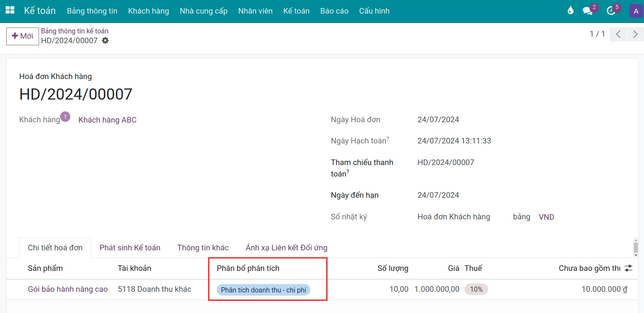Image resolution: width=644 pixels, height=313 pixels.
Task: Click the Phân bổ phân tích column header
Action: (248, 268)
